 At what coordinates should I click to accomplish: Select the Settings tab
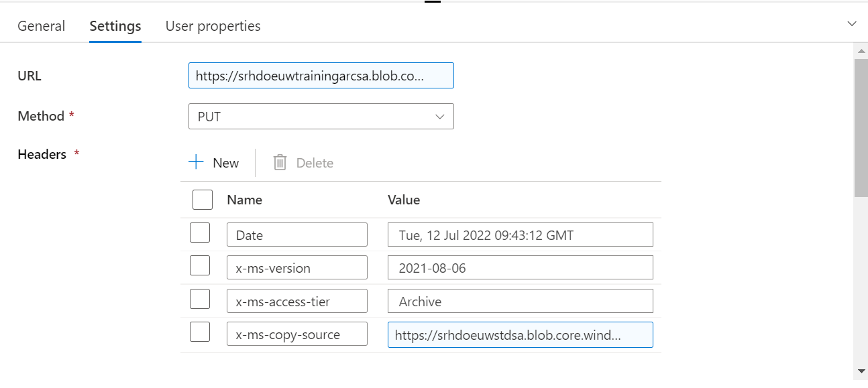pos(115,25)
